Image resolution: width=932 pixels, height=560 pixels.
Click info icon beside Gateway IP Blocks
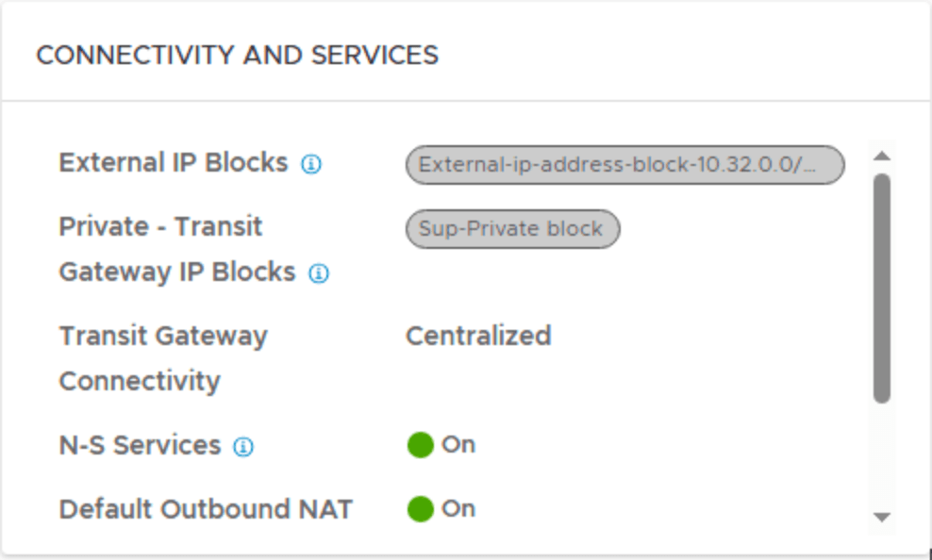pyautogui.click(x=319, y=274)
